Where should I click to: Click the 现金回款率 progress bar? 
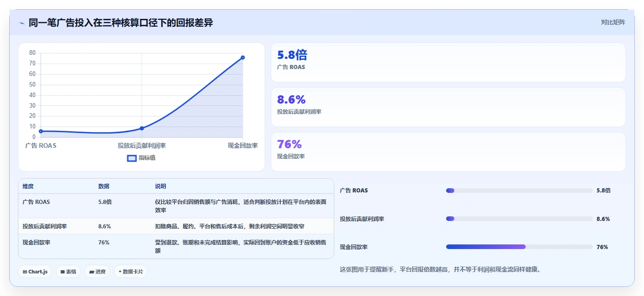pos(519,247)
